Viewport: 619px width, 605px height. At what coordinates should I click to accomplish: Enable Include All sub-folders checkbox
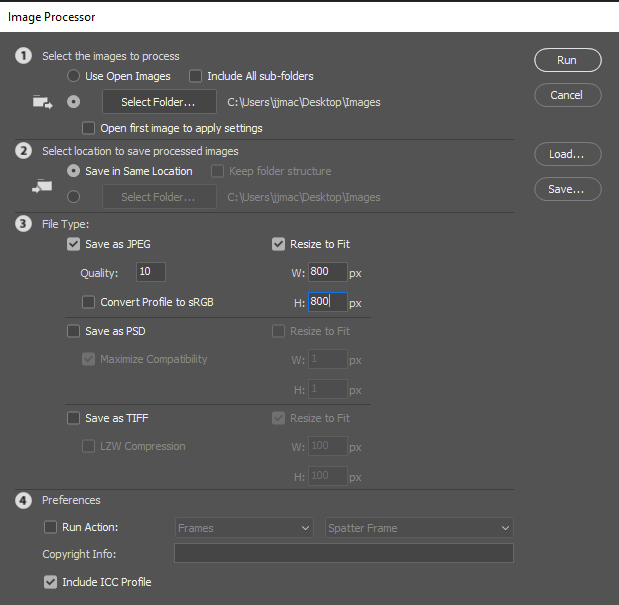click(195, 76)
